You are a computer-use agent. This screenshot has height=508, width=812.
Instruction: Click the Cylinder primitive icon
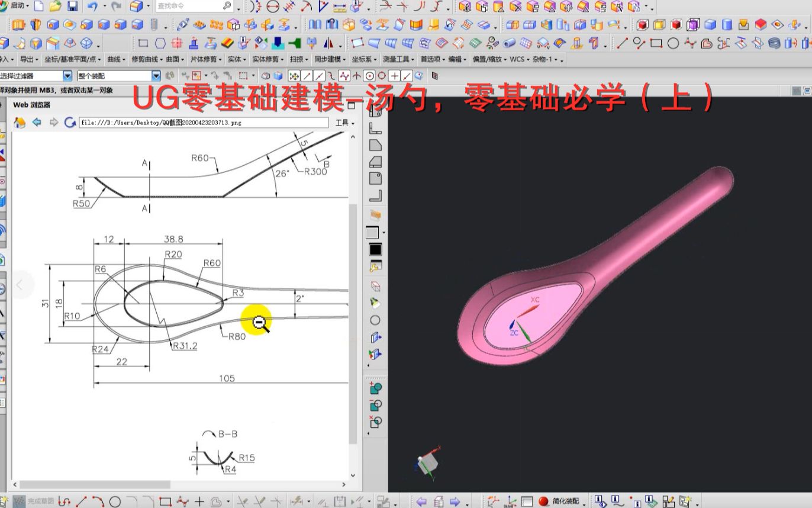click(x=726, y=25)
